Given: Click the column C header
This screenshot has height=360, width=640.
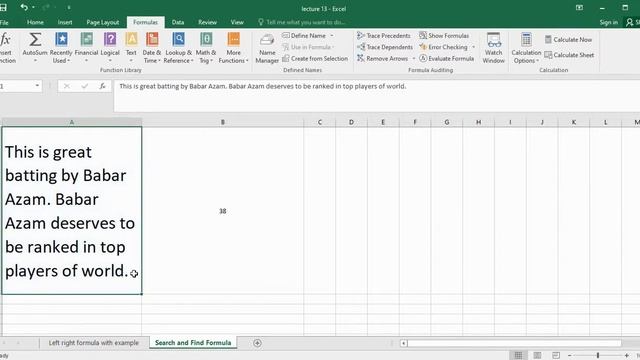Looking at the screenshot, I should 320,122.
